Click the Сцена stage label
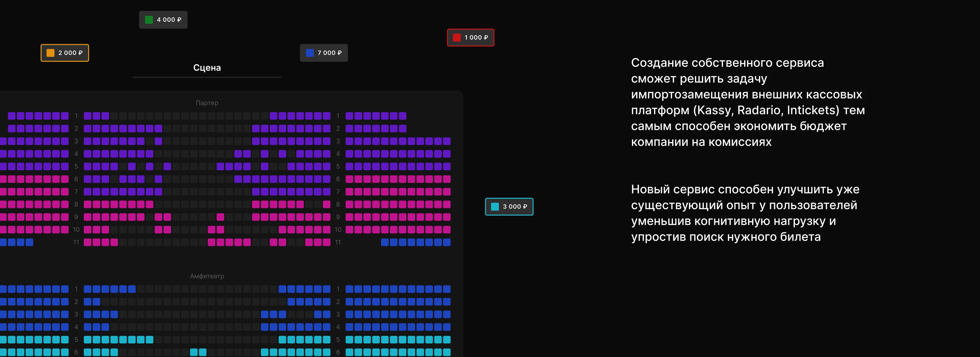980x357 pixels. pyautogui.click(x=207, y=68)
